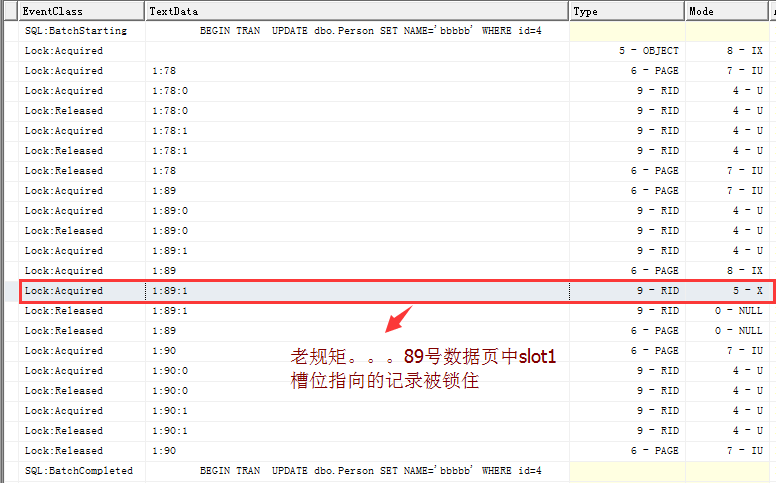Click the 5 - OBJECT type cell
Viewport: 776px width, 483px height.
click(x=627, y=50)
